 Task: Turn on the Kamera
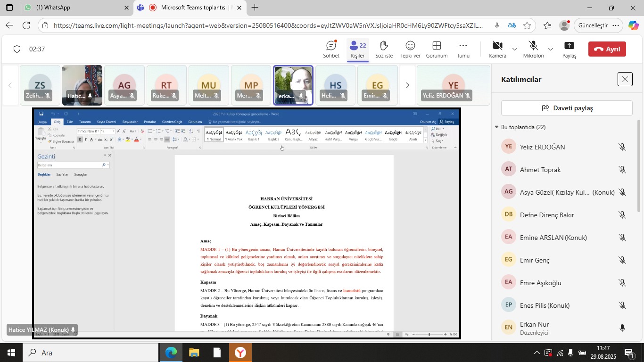[x=497, y=49]
